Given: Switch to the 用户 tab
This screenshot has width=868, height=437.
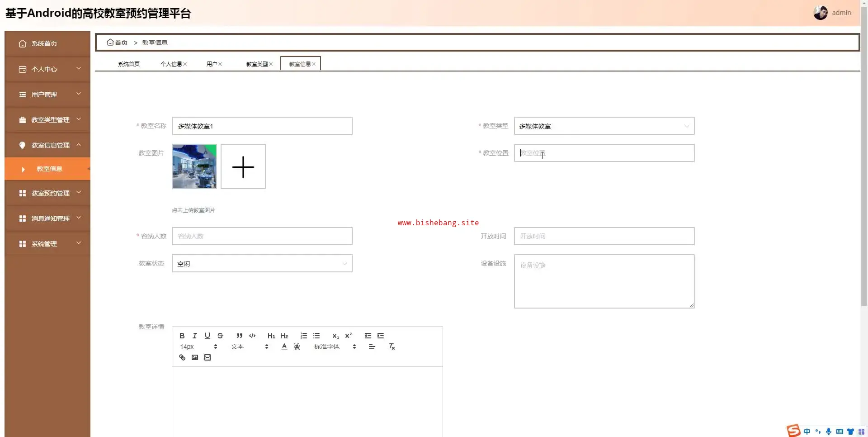Looking at the screenshot, I should coord(212,64).
